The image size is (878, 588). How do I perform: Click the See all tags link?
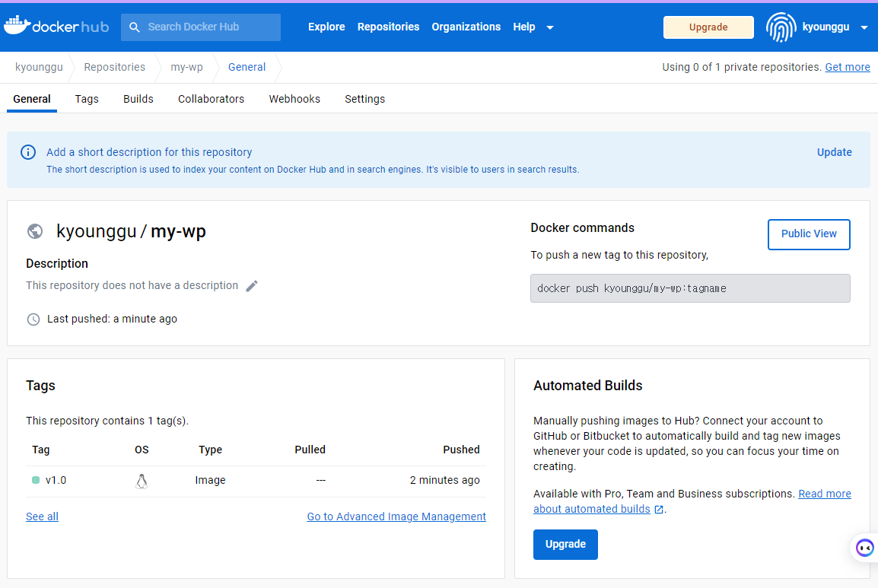tap(42, 517)
